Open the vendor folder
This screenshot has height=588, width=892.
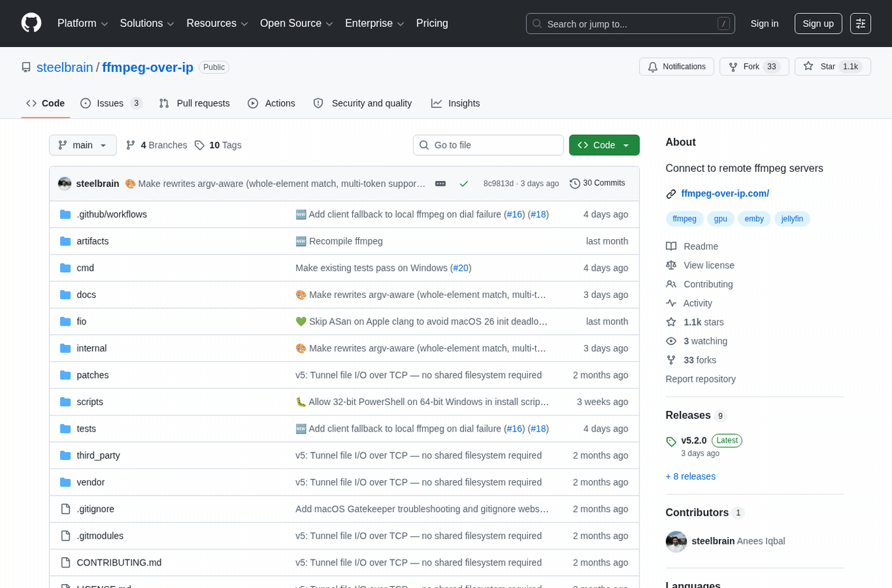tap(91, 482)
